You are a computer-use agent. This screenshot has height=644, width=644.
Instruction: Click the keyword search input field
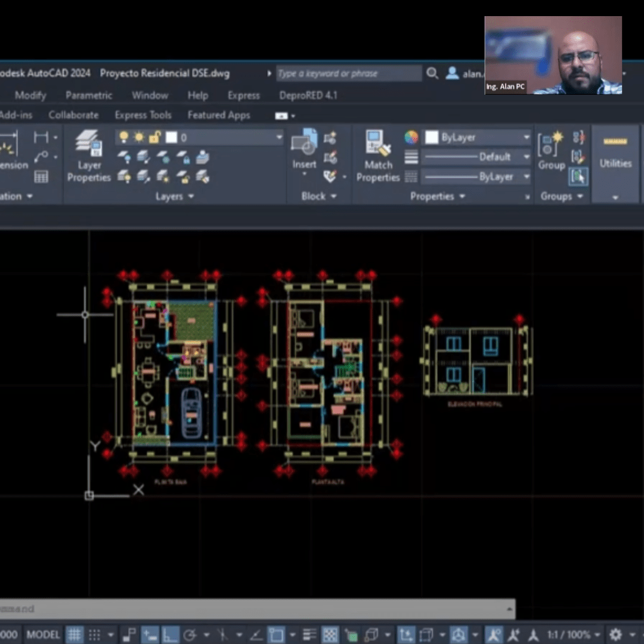tap(349, 73)
